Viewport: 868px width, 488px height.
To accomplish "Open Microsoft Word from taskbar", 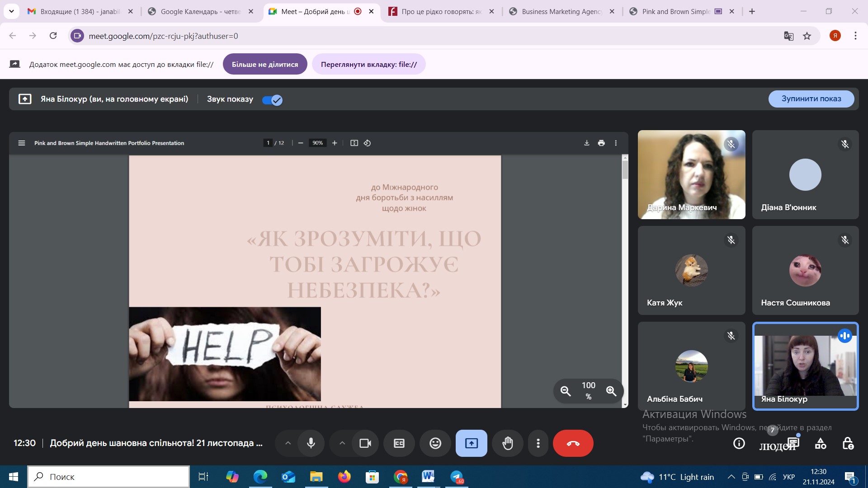I will pyautogui.click(x=428, y=477).
